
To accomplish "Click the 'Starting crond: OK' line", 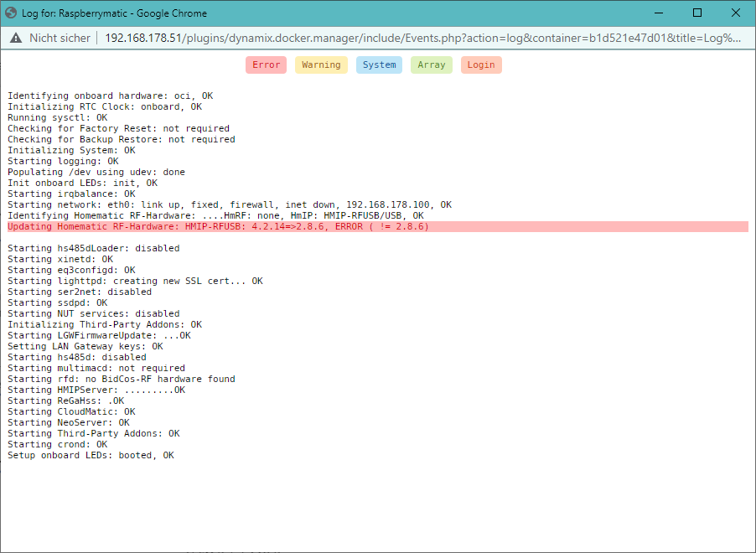I will click(57, 445).
